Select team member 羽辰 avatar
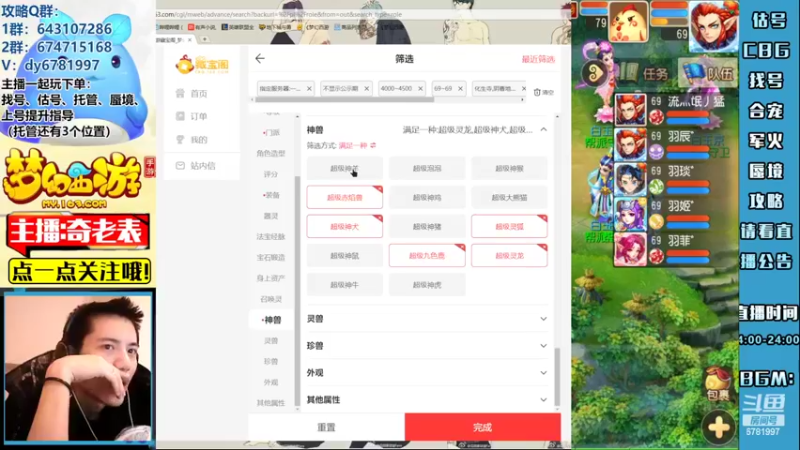Viewport: 800px width, 450px height. 630,144
